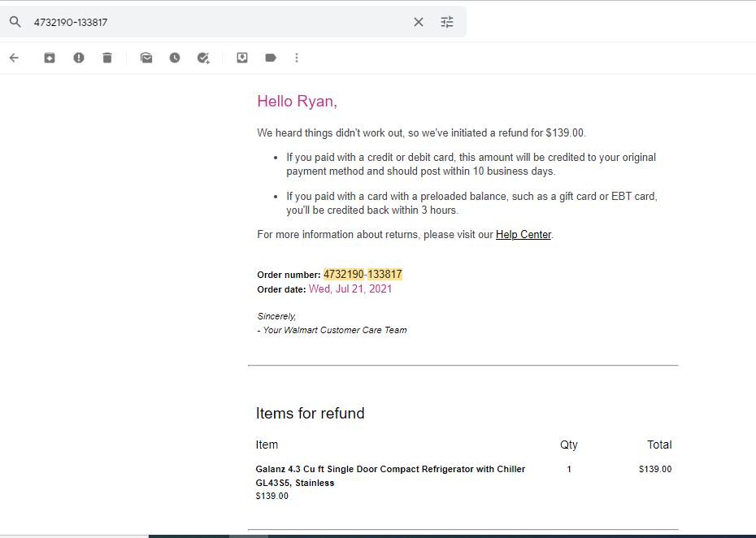Mark this email as unread
Screen dimensions: 756x538
click(146, 58)
